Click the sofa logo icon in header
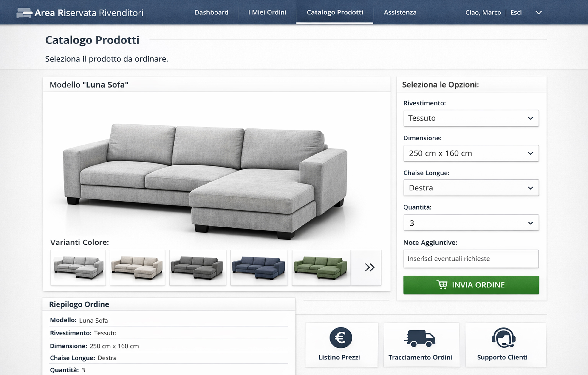The height and width of the screenshot is (375, 588). (x=24, y=13)
